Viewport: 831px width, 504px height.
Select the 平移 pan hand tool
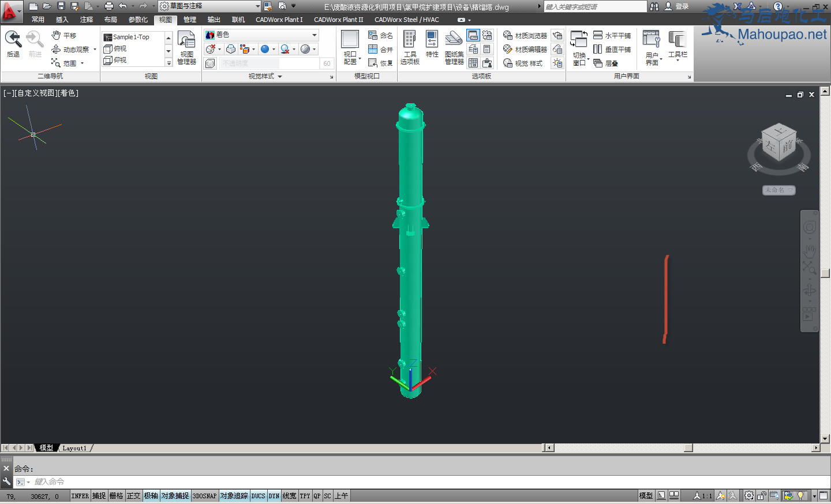(63, 36)
